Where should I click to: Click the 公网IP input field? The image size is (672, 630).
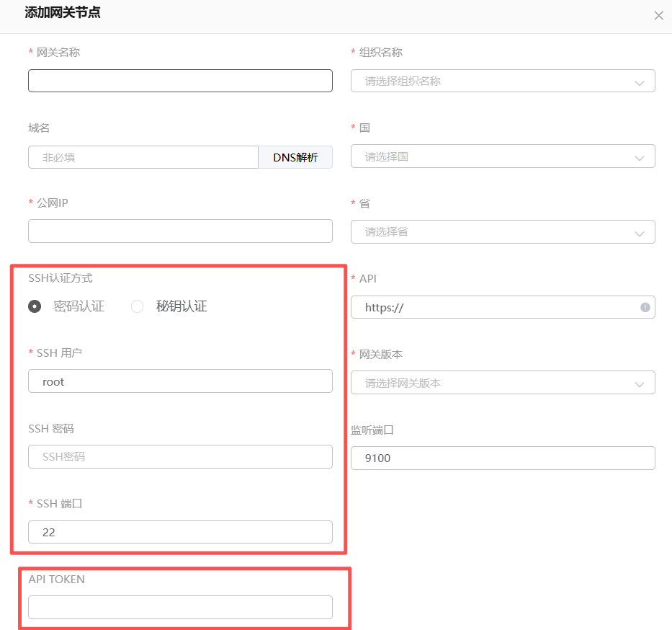tap(180, 231)
